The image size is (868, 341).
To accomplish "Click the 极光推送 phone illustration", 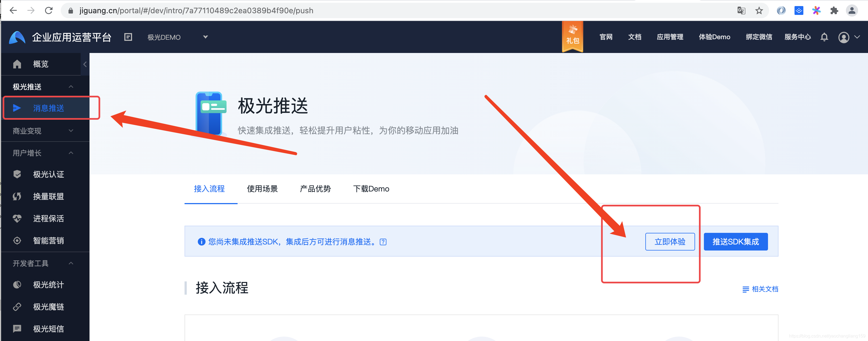I will (211, 113).
